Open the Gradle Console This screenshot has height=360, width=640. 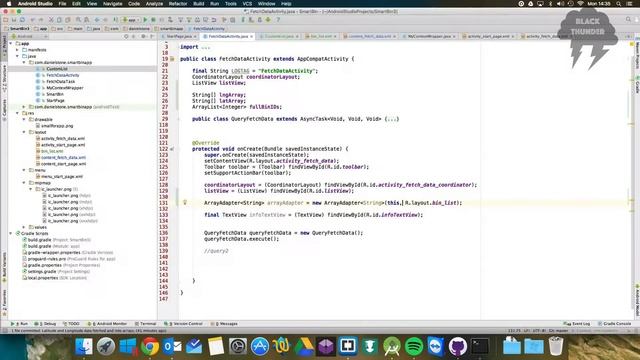tap(615, 324)
